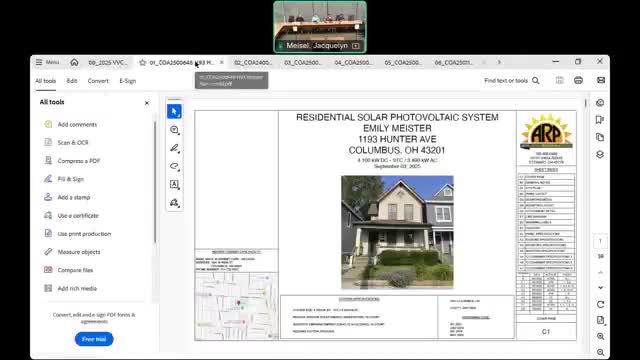The image size is (640, 360).
Task: Open Use print production tool
Action: [x=78, y=234]
